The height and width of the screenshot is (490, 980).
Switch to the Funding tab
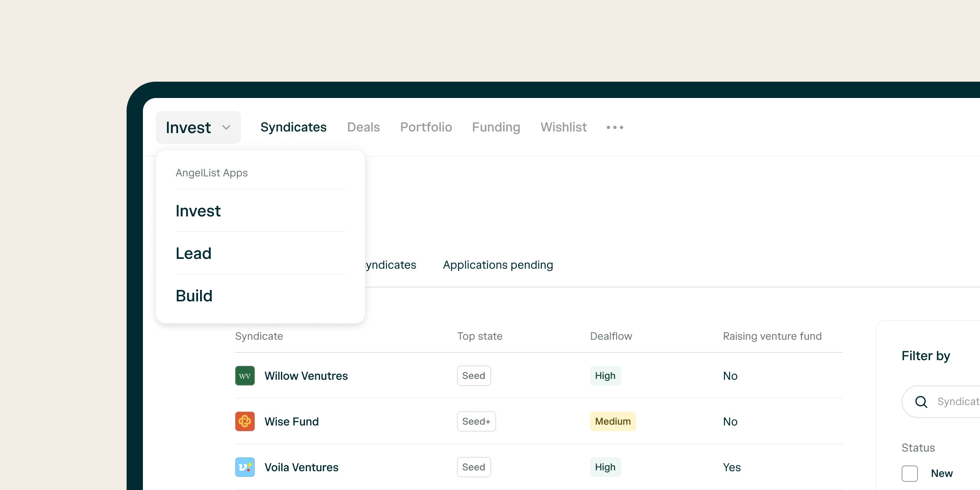coord(496,127)
